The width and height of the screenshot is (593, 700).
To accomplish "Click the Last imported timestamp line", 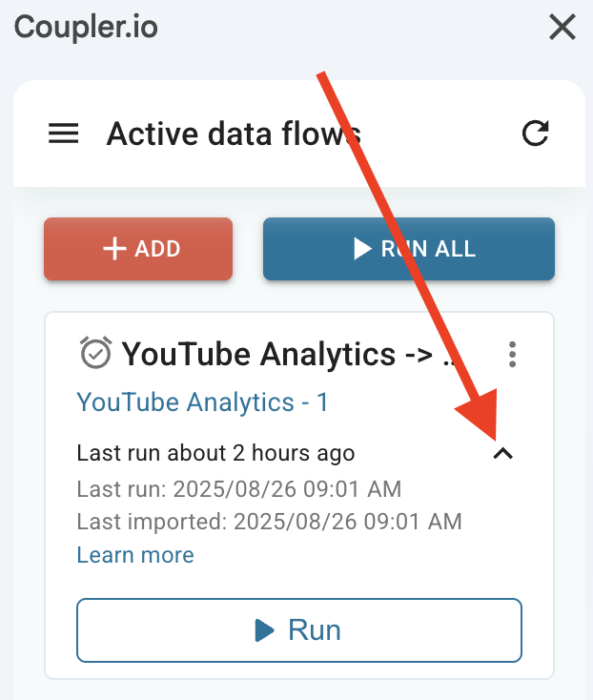I will [x=269, y=522].
